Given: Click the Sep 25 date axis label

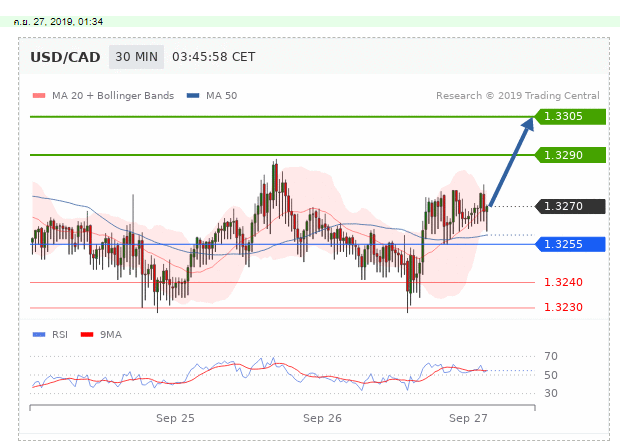Looking at the screenshot, I should pos(175,419).
